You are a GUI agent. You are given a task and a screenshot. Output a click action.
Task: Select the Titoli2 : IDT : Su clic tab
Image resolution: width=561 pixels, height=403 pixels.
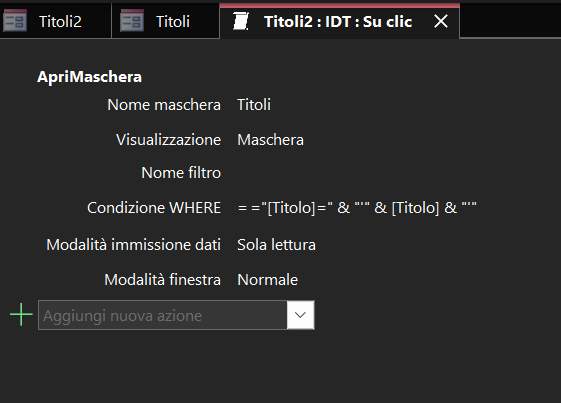pos(338,21)
